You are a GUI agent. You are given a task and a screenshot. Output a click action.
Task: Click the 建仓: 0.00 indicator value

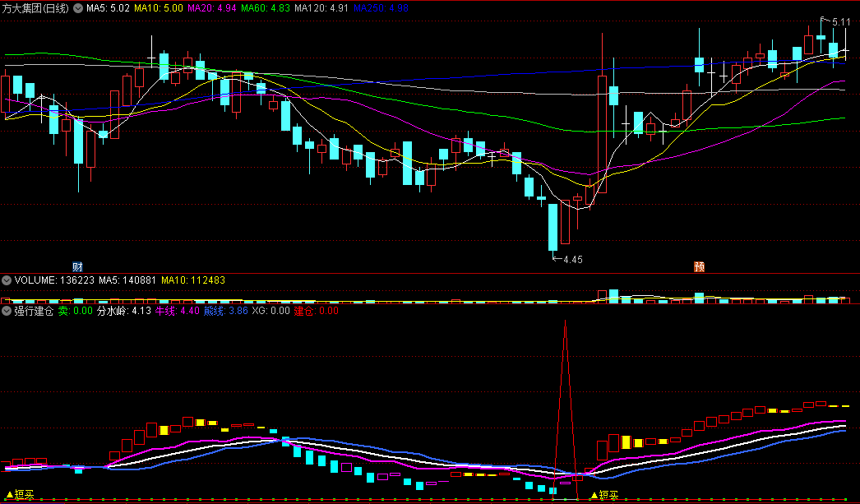pos(317,311)
